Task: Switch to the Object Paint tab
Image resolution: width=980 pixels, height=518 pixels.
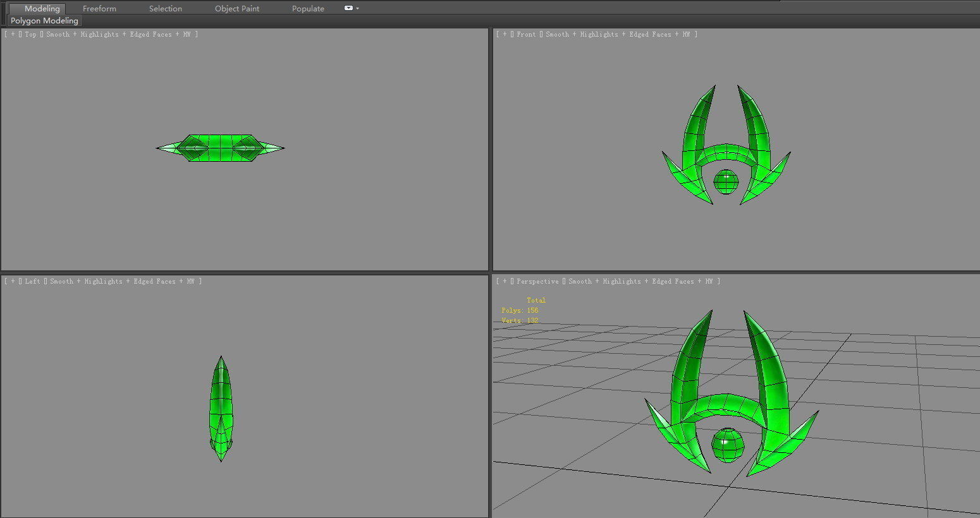Action: pos(237,9)
